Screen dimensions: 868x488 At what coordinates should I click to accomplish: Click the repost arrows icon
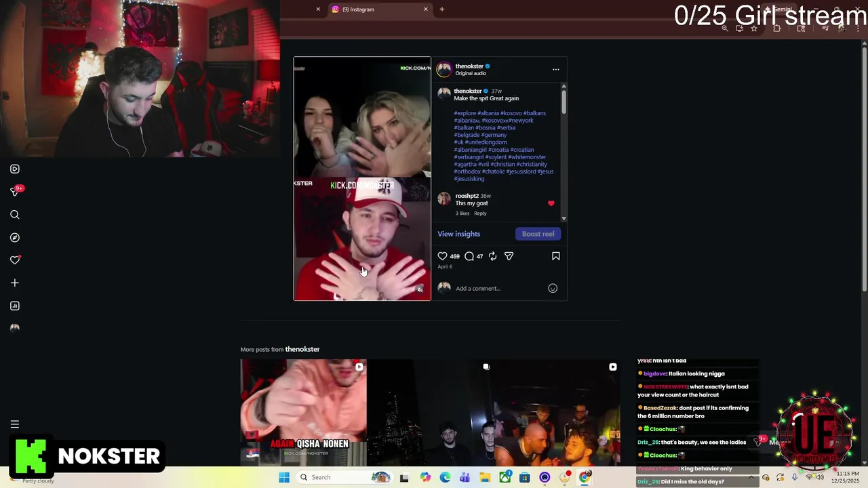[493, 256]
